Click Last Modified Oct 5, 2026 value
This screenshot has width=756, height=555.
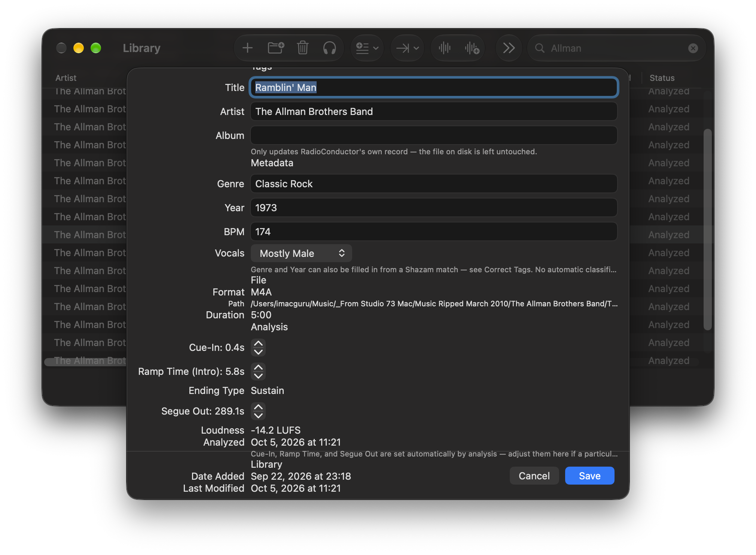pos(296,488)
